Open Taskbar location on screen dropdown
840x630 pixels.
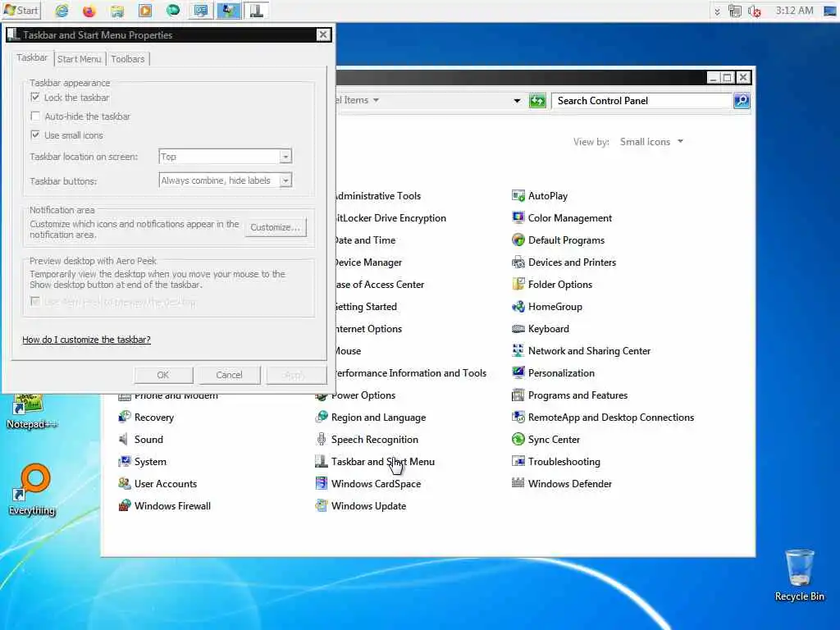tap(225, 157)
